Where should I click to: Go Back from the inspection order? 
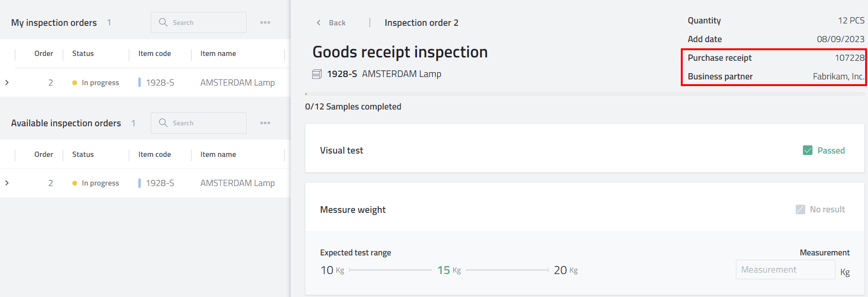click(x=337, y=23)
